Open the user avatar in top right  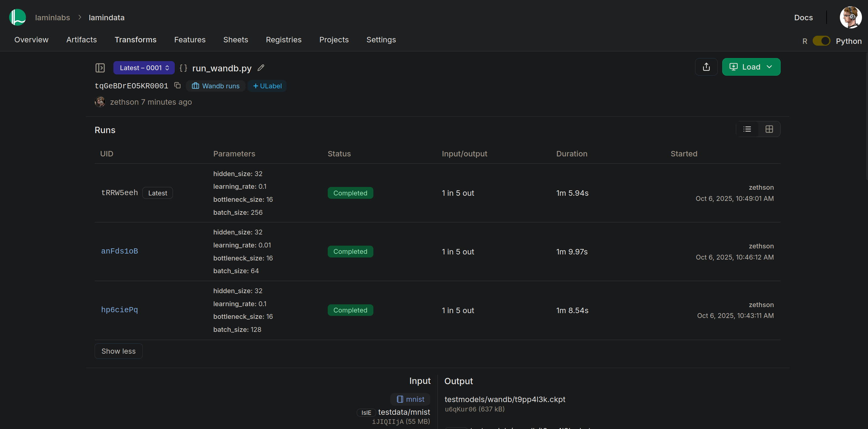click(x=850, y=17)
